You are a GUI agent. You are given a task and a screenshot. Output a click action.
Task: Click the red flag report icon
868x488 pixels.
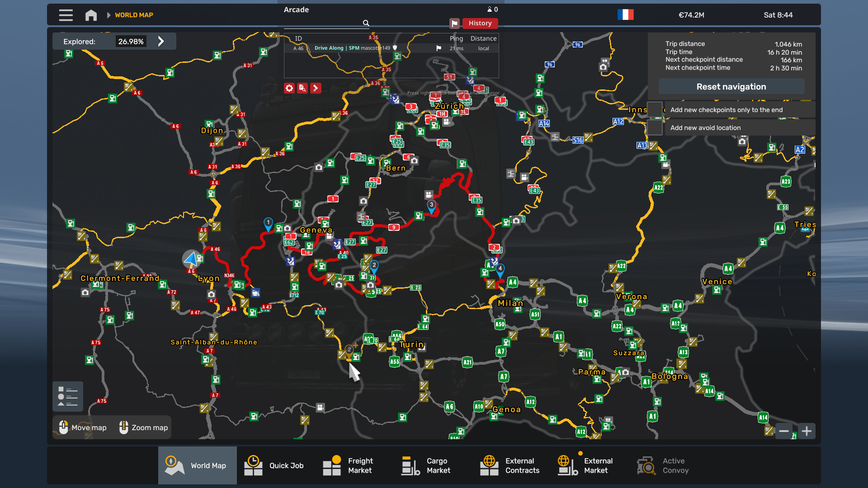point(454,23)
